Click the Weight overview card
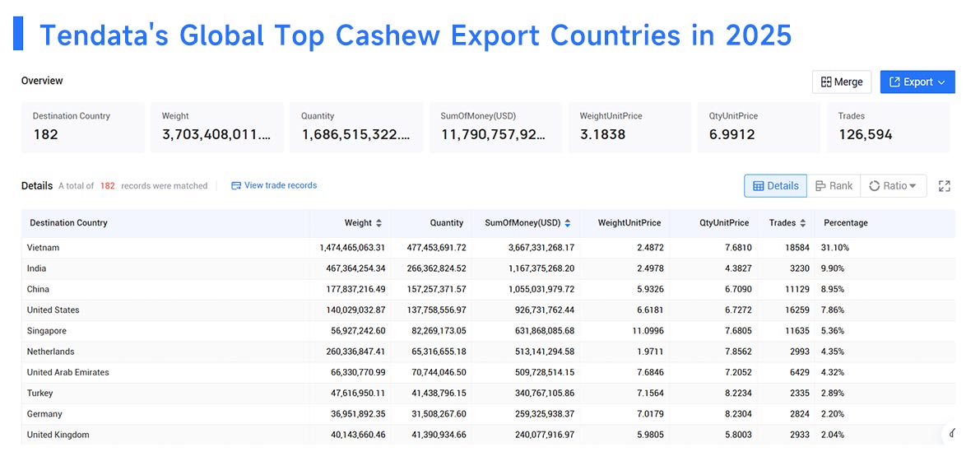The height and width of the screenshot is (466, 980). (x=217, y=127)
